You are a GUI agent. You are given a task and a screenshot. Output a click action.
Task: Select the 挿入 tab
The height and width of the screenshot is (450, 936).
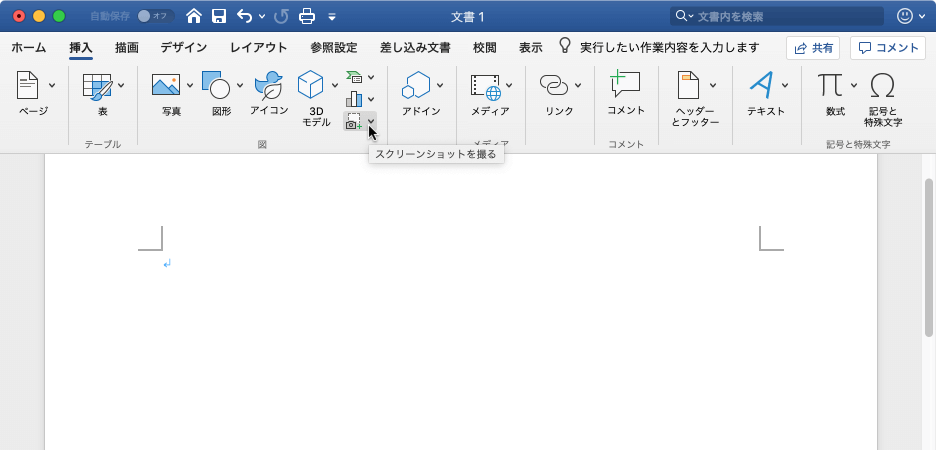(x=81, y=48)
